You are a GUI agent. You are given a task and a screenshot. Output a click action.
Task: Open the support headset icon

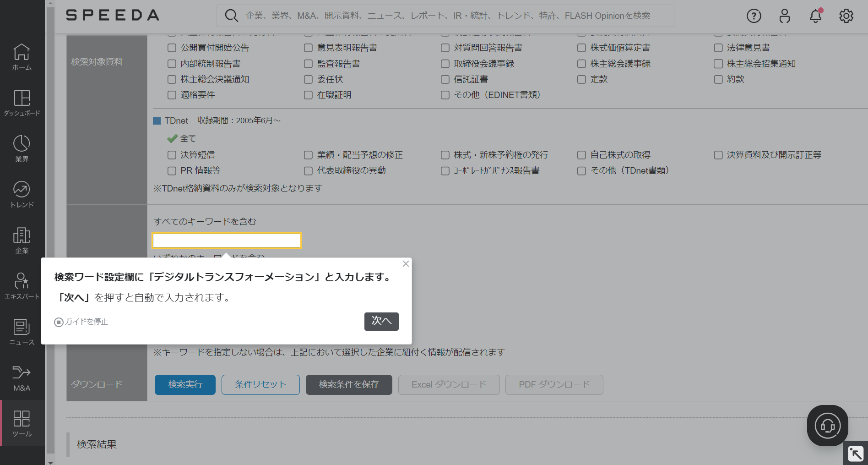pos(827,425)
